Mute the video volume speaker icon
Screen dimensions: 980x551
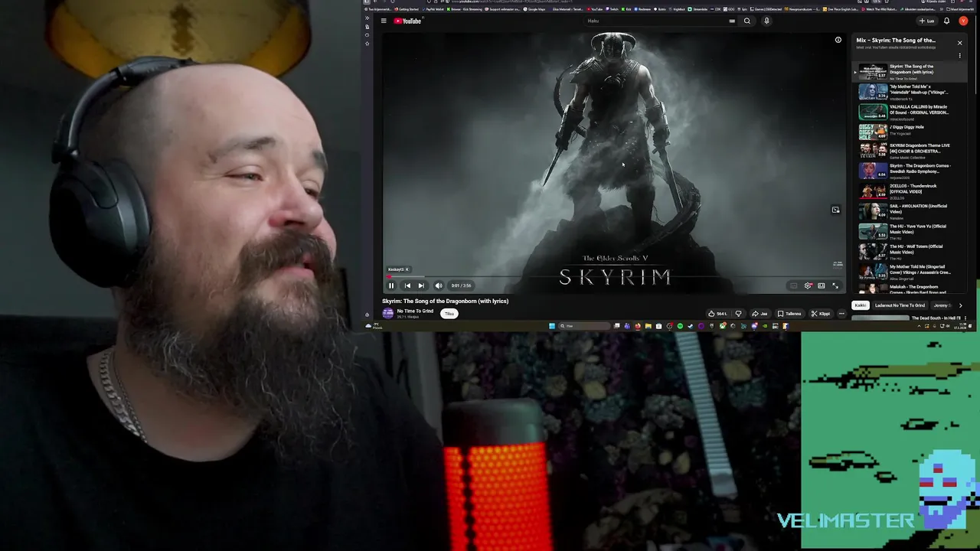click(x=439, y=285)
